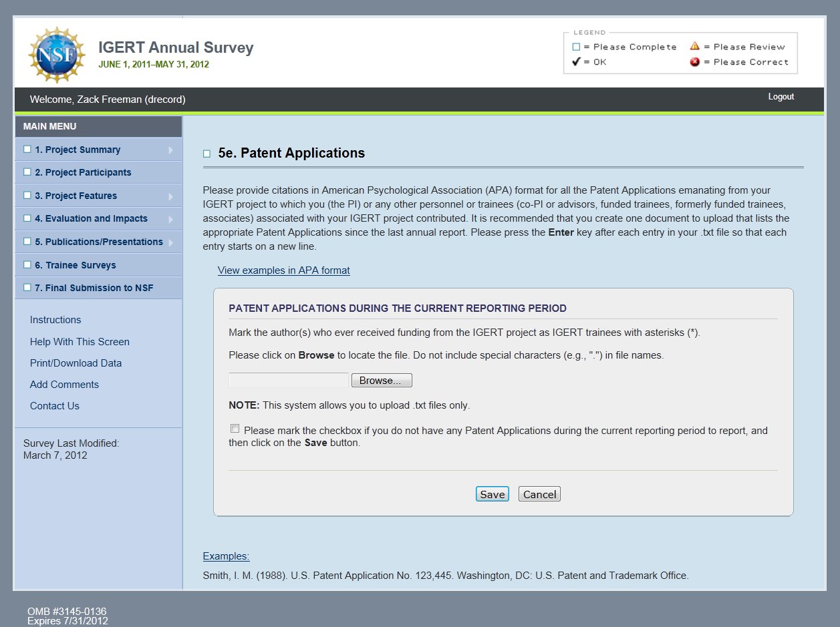Screen dimensions: 840x627
Task: Click the red Please Correct legend icon
Action: pos(694,62)
